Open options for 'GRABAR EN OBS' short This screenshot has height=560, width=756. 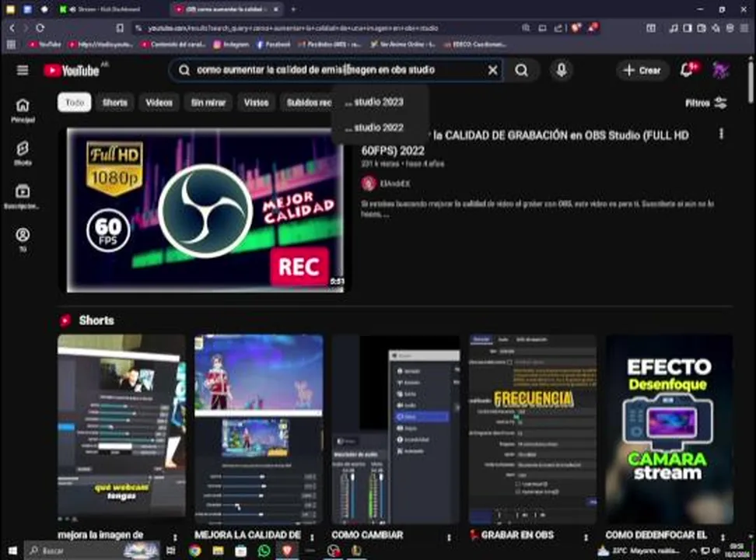[586, 537]
